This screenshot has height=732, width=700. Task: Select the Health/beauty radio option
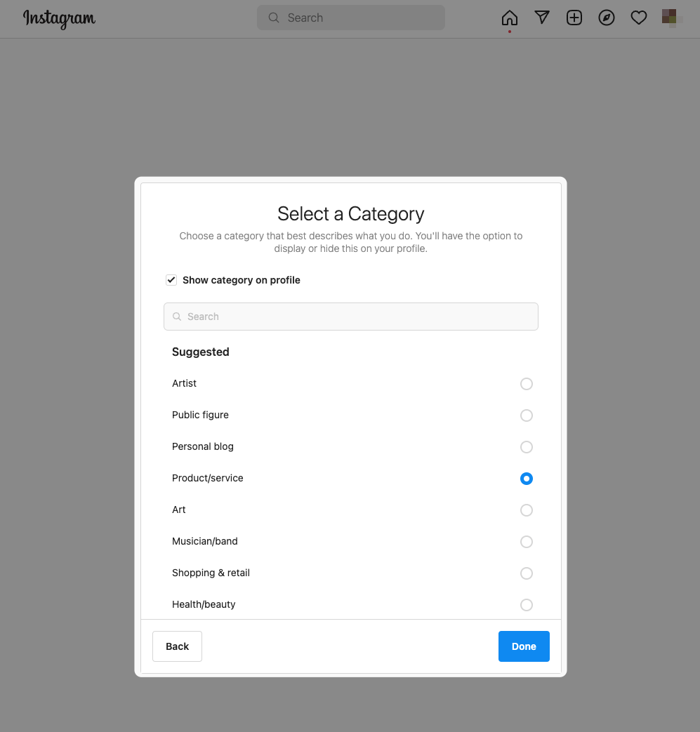pos(527,605)
